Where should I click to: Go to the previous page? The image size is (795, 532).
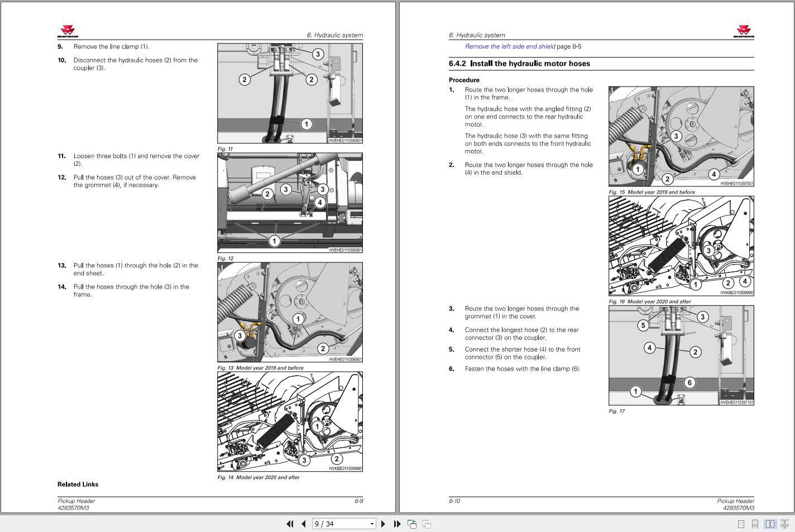pyautogui.click(x=303, y=524)
